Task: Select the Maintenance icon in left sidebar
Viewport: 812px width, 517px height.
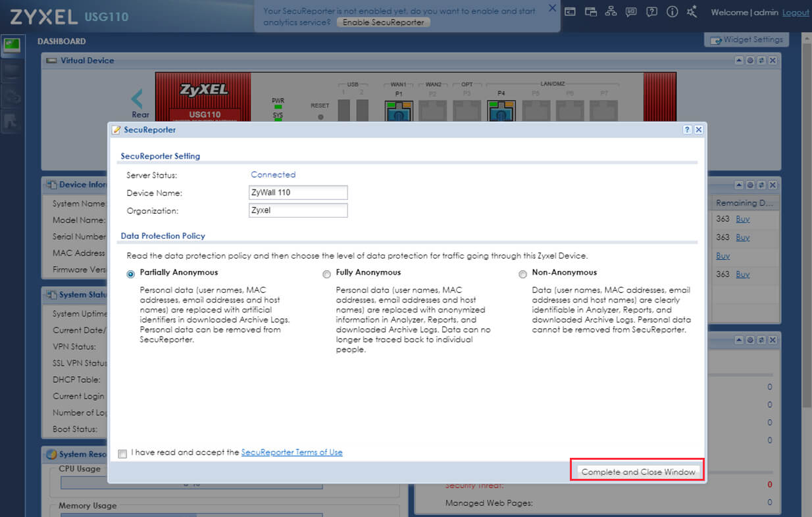Action: (12, 121)
